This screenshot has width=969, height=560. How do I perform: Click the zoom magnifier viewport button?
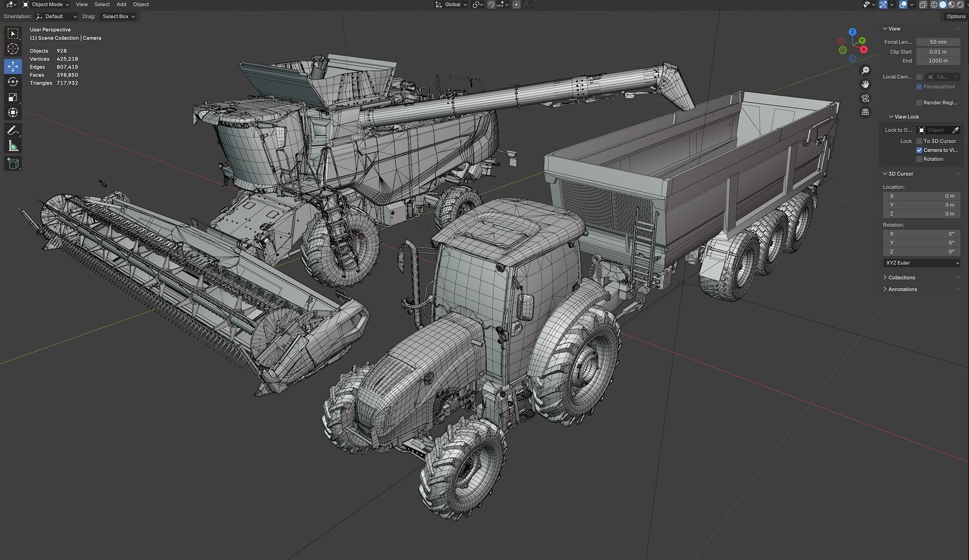[866, 70]
